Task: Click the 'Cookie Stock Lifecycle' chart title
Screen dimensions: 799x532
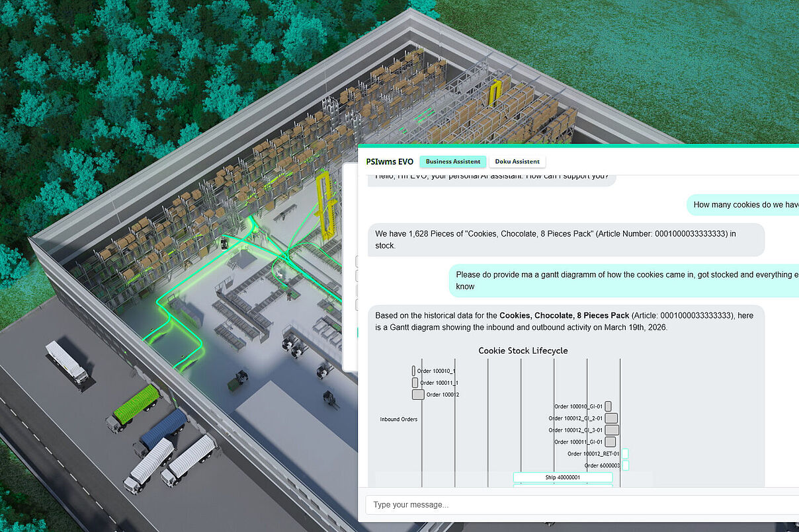Action: coord(523,350)
